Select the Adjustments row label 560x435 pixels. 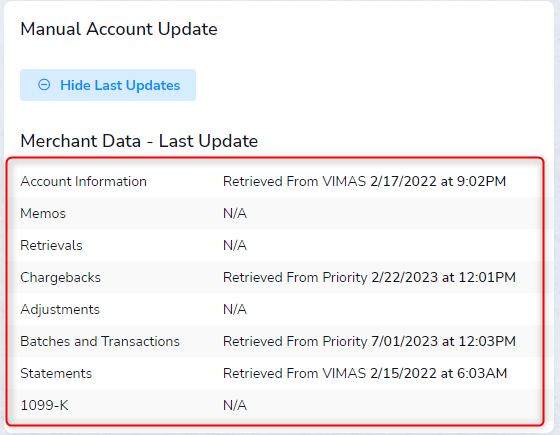tap(60, 310)
